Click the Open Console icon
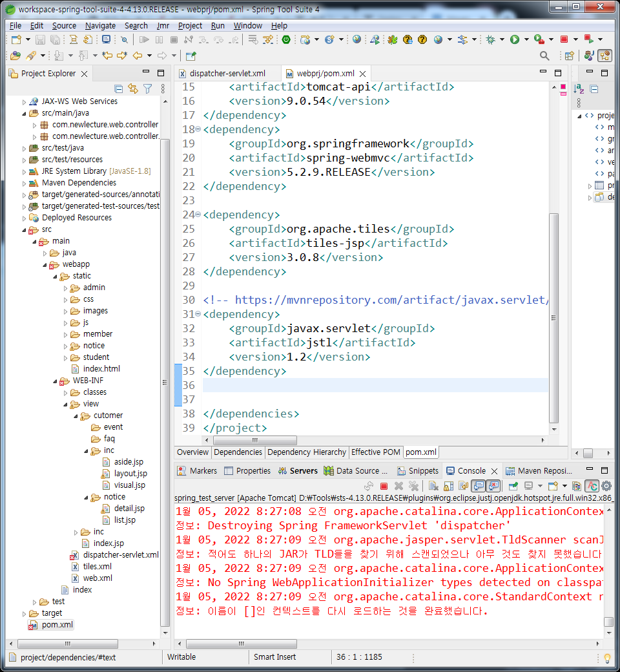This screenshot has height=672, width=620. tap(553, 486)
